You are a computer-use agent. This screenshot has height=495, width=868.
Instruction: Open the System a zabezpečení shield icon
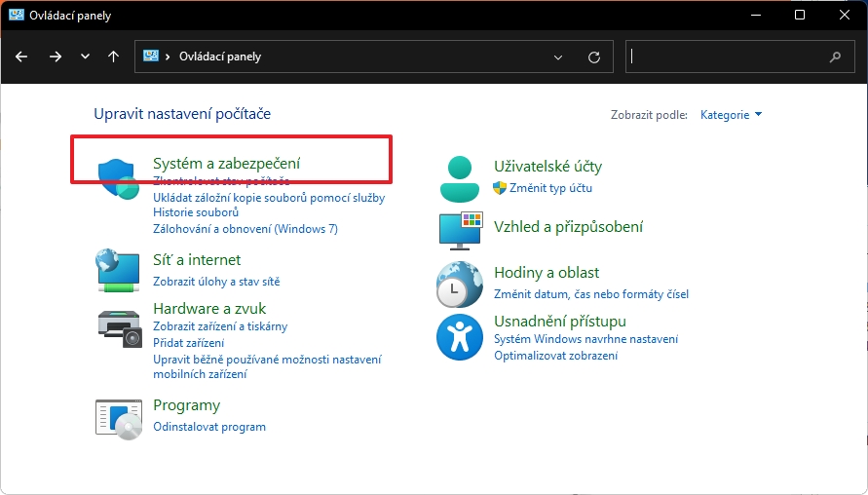[118, 179]
